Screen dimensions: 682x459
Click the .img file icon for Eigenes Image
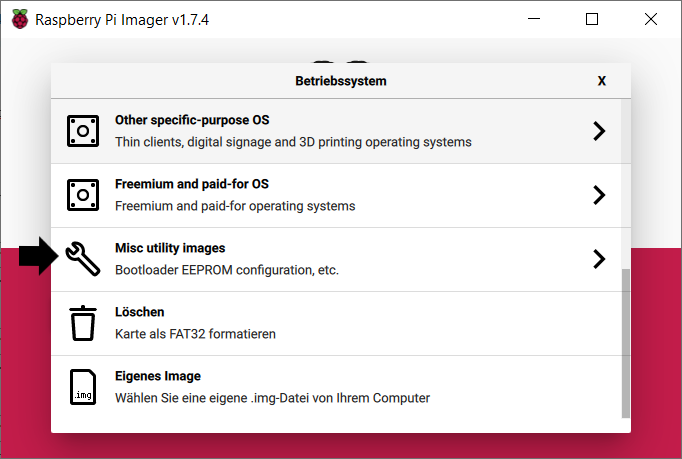click(x=83, y=387)
